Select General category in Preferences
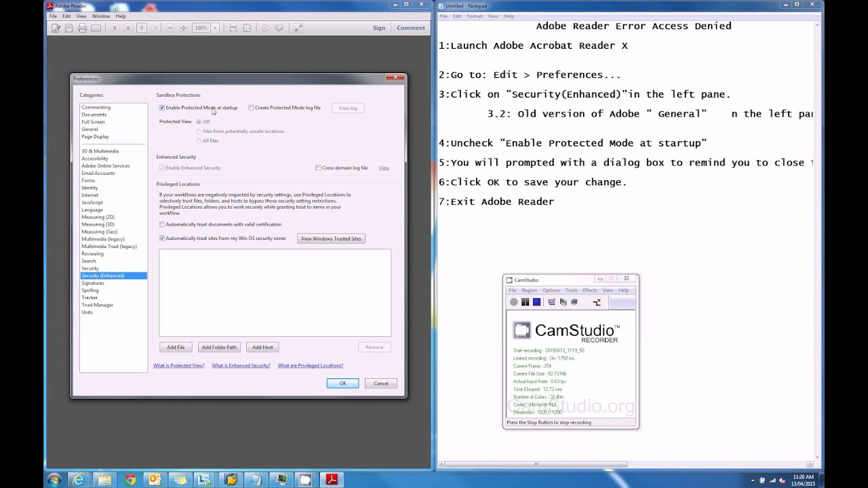Screen dimensions: 868x488 pyautogui.click(x=90, y=129)
